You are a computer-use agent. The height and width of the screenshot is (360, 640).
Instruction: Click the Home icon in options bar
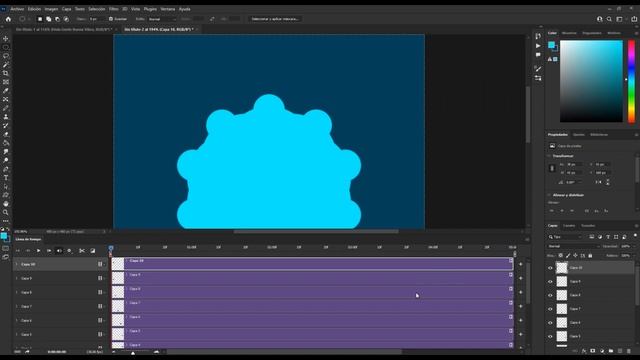coord(8,19)
